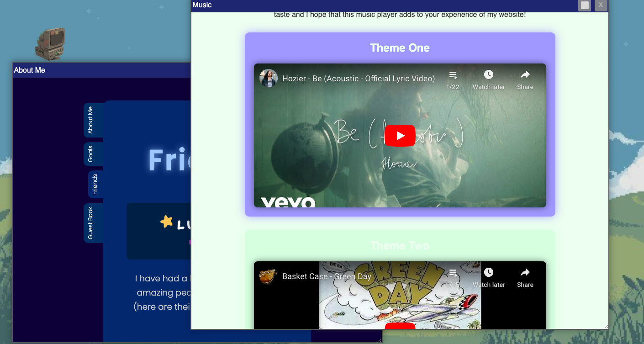Share the Basket Case video

point(525,277)
